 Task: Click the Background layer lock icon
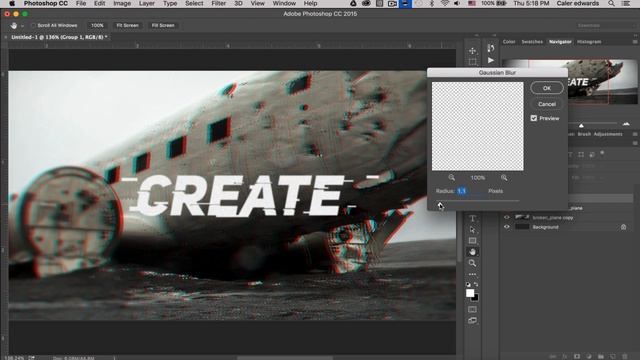tap(623, 227)
